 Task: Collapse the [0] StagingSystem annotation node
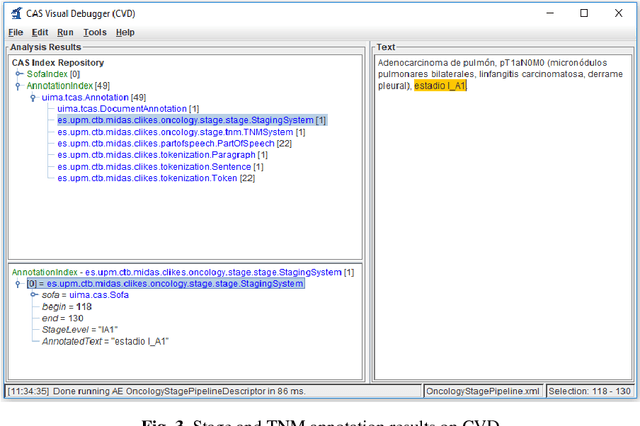tap(18, 283)
